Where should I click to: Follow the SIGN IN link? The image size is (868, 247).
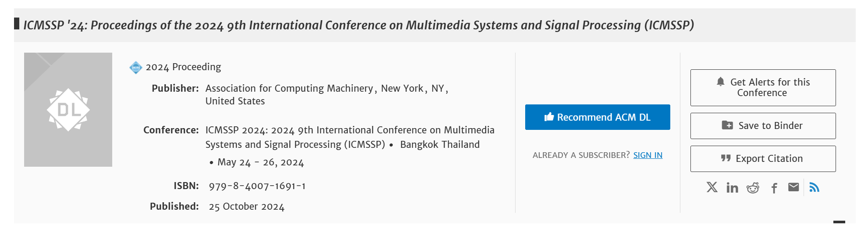(x=647, y=155)
